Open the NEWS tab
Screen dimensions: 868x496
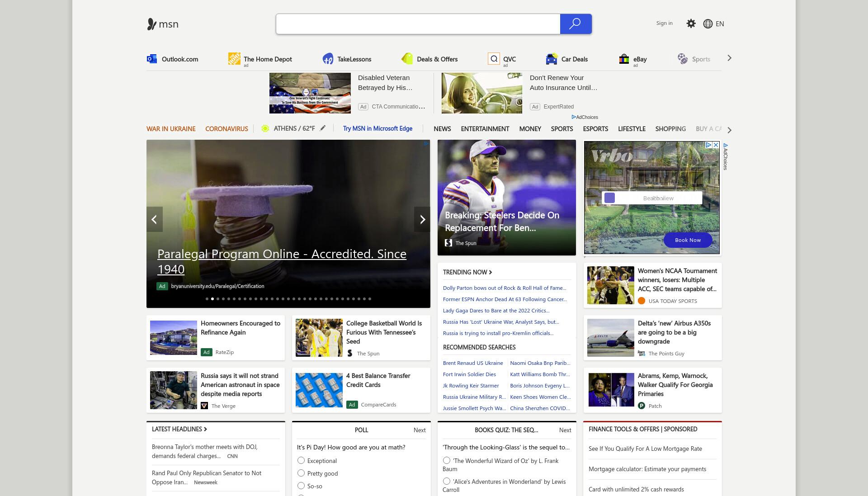[442, 129]
